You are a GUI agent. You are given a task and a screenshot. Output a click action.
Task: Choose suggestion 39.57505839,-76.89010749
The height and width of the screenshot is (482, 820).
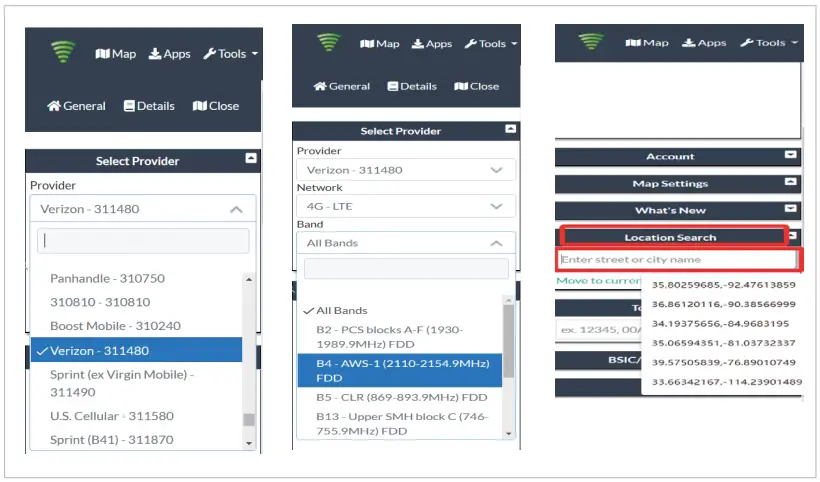(723, 362)
